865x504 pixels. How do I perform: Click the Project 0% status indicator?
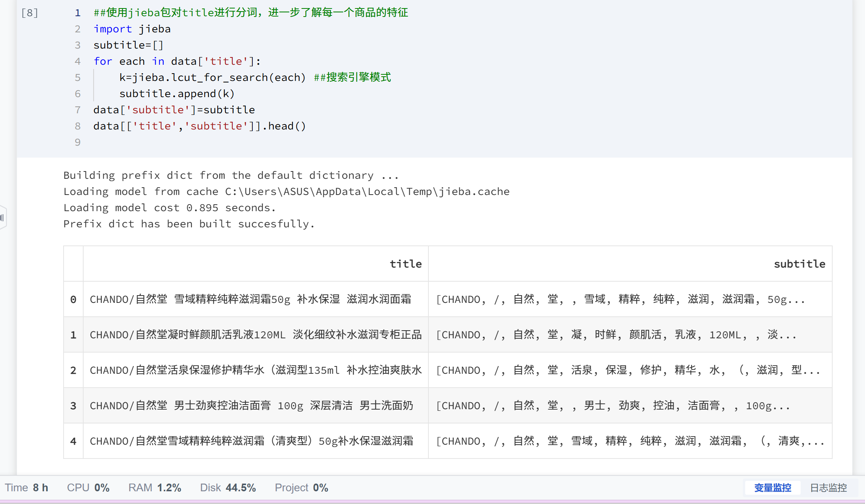[301, 488]
